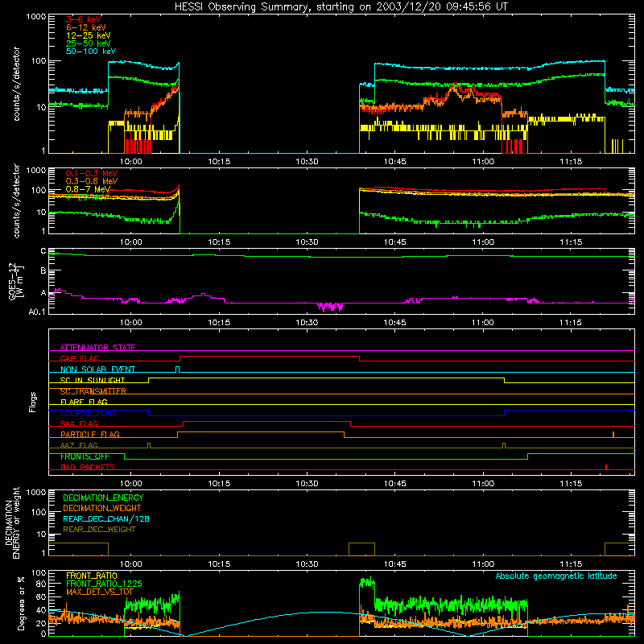Image resolution: width=644 pixels, height=644 pixels.
Task: Select the Absolute geomagnetic latitude label
Action: pos(556,576)
